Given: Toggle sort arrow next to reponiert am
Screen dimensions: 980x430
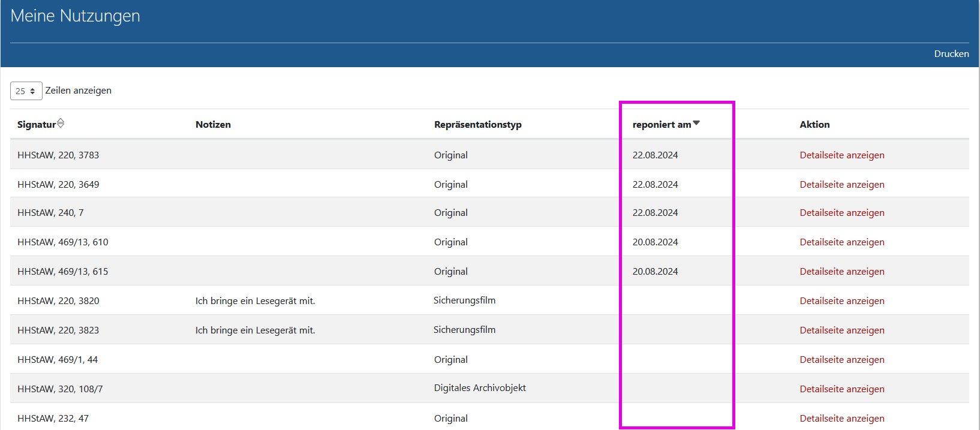Looking at the screenshot, I should coord(696,123).
